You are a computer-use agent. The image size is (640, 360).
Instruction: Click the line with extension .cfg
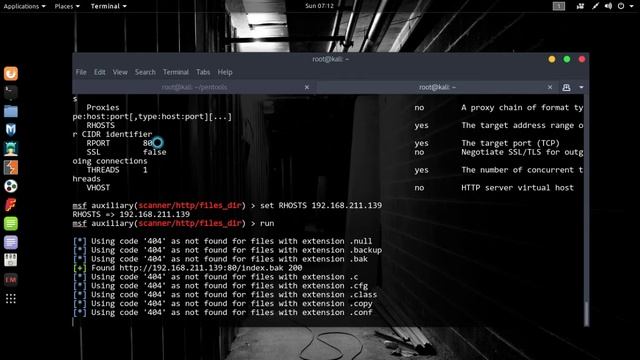tap(220, 286)
